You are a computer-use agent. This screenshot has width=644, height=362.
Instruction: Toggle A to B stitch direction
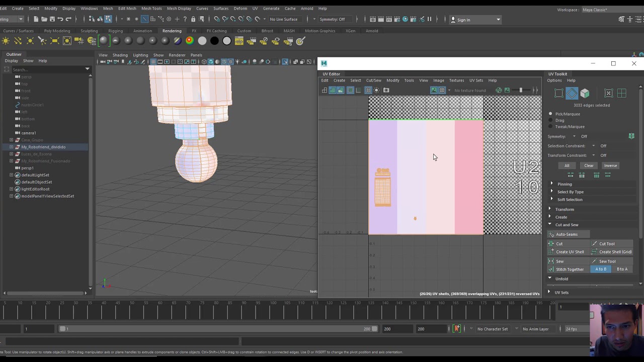tap(601, 269)
